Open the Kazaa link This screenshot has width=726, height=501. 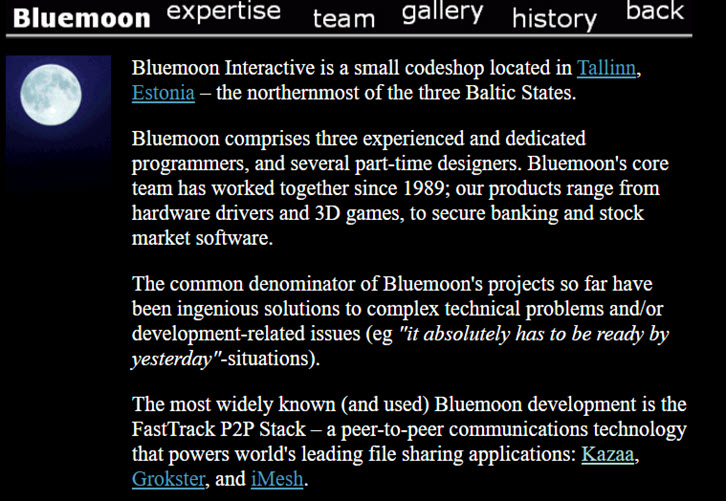(607, 454)
